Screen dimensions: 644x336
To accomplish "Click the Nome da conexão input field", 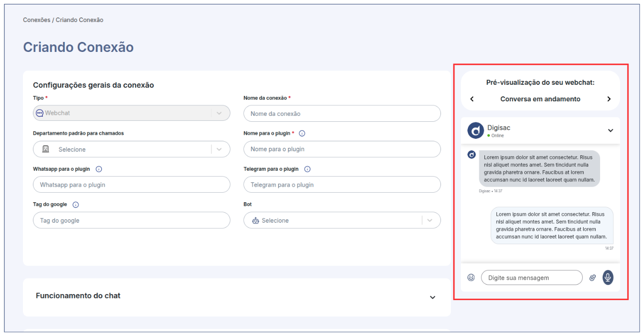I will point(342,114).
